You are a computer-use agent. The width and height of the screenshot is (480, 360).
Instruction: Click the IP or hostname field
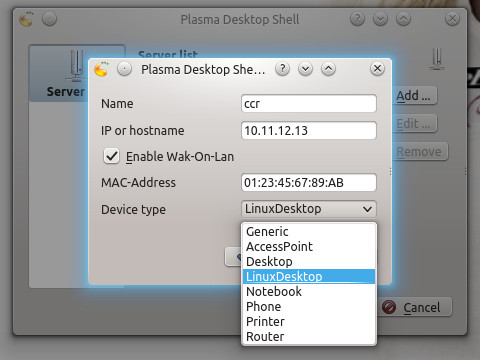(309, 130)
